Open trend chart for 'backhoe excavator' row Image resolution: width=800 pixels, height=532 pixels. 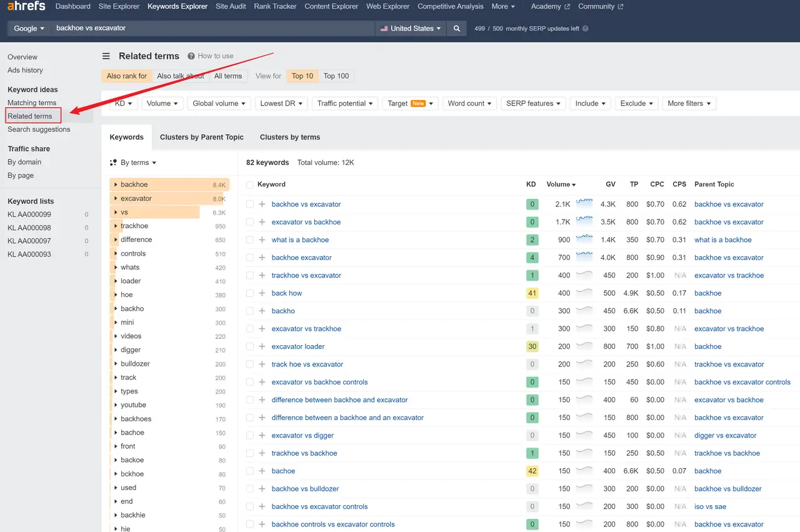584,256
